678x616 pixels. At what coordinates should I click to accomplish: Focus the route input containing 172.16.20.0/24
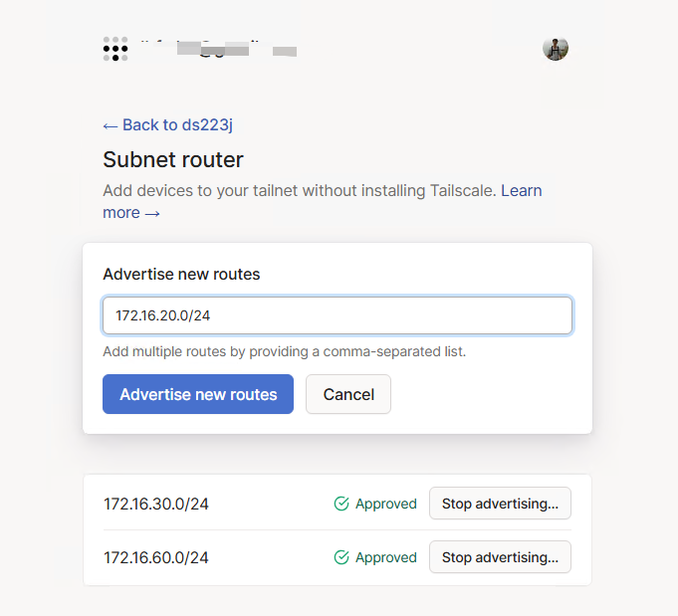(338, 315)
